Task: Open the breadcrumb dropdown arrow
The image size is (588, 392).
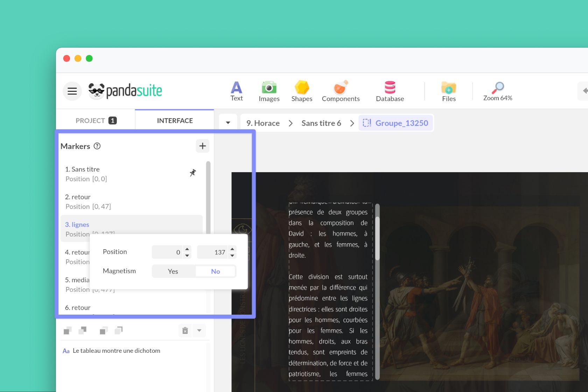Action: point(228,123)
